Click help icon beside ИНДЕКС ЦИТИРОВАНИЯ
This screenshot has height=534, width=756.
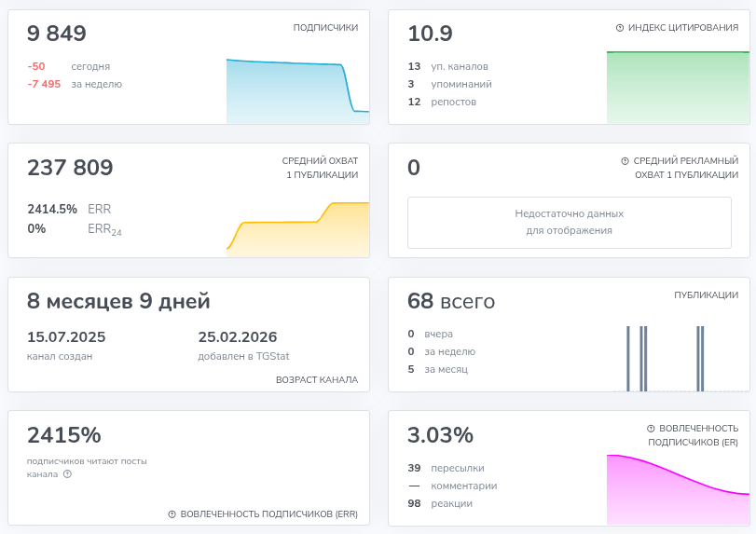click(620, 28)
